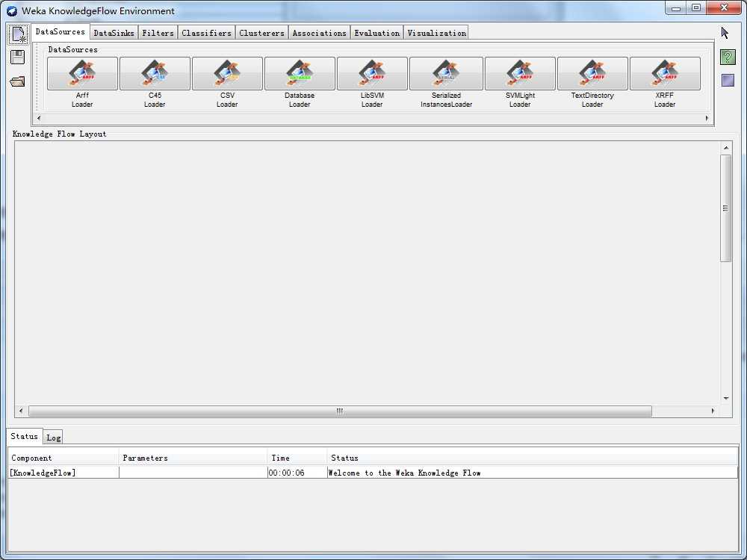Activate the pointer selection tool
The height and width of the screenshot is (560, 747).
[725, 33]
